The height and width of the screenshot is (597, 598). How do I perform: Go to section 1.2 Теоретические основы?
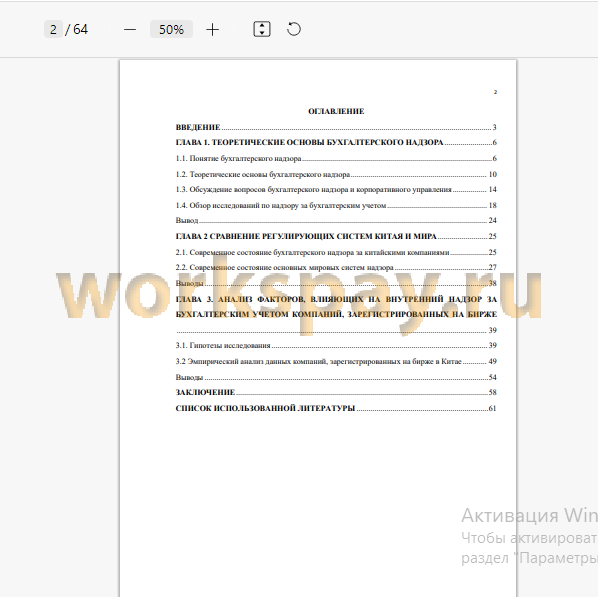(x=336, y=174)
